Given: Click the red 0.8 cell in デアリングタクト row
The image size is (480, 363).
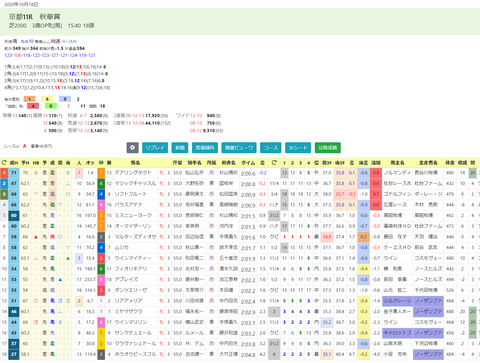Looking at the screenshot, I should coord(376,173).
